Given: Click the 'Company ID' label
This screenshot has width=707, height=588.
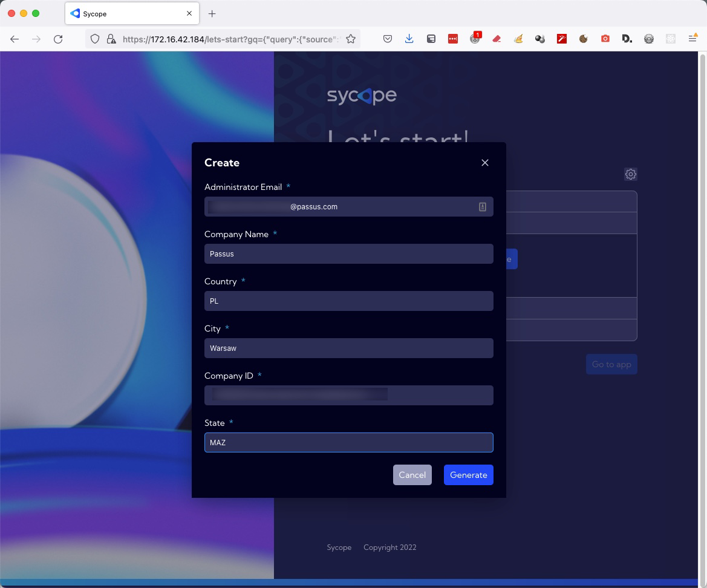Looking at the screenshot, I should click(x=229, y=376).
